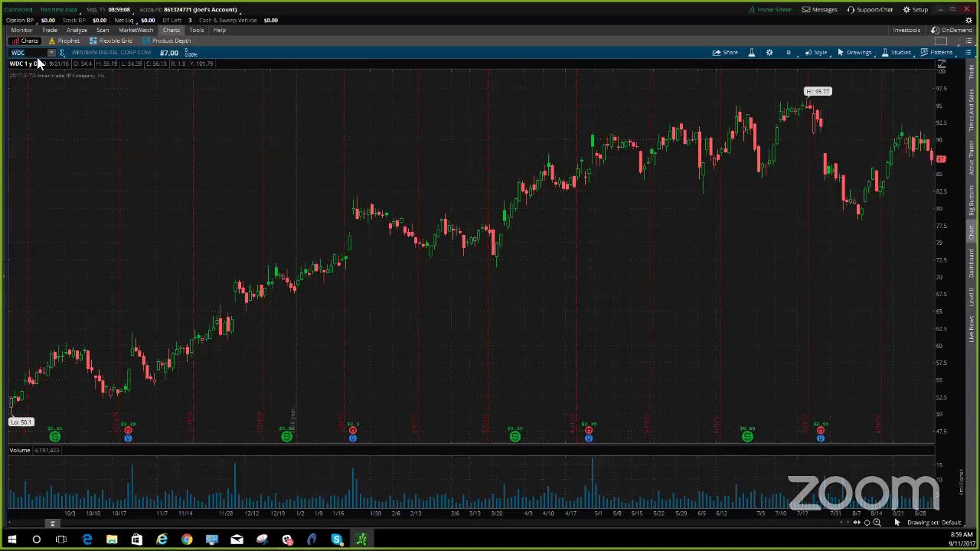Screen dimensions: 980x551
Task: Open chart toolbar list menu icon
Action: [968, 53]
